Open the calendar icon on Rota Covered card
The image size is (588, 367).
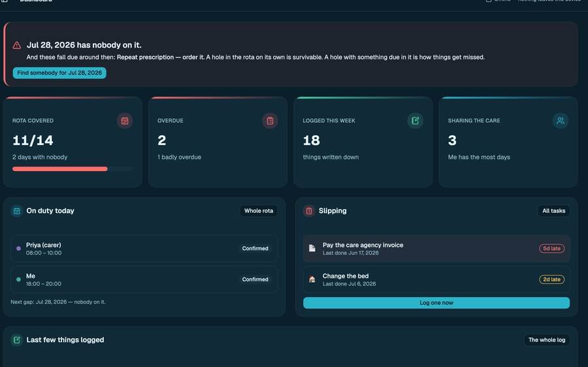pos(125,121)
